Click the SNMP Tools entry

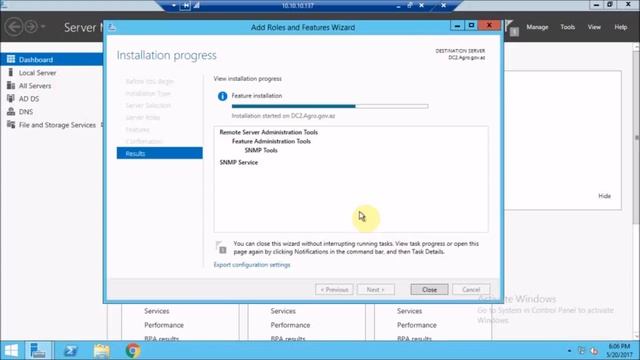point(261,150)
